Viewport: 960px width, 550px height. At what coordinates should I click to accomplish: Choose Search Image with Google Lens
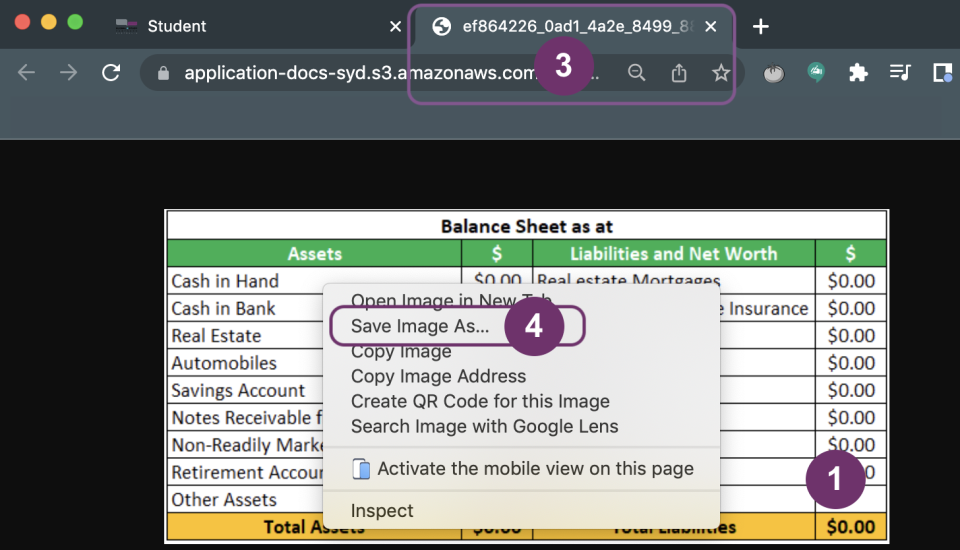484,426
